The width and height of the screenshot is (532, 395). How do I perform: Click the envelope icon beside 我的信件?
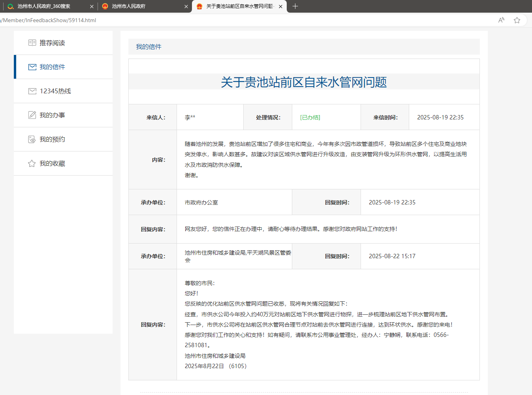tap(32, 67)
